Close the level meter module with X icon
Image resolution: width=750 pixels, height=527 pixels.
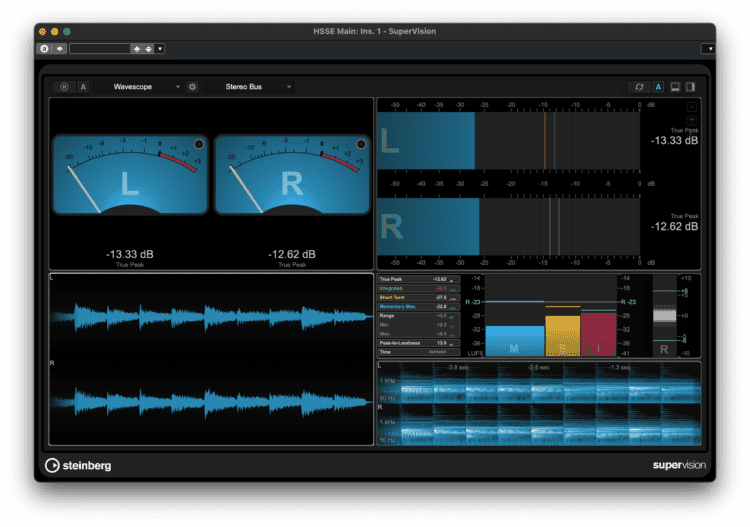[x=692, y=107]
